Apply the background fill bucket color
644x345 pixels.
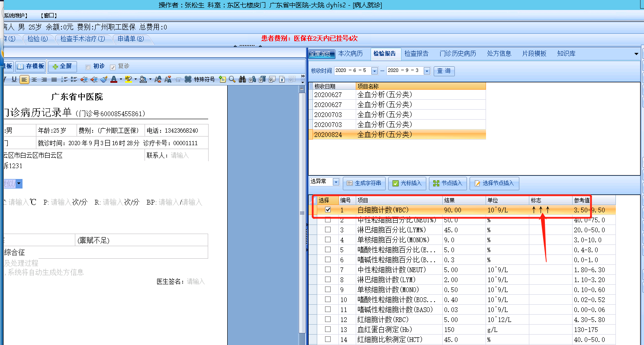click(x=143, y=79)
